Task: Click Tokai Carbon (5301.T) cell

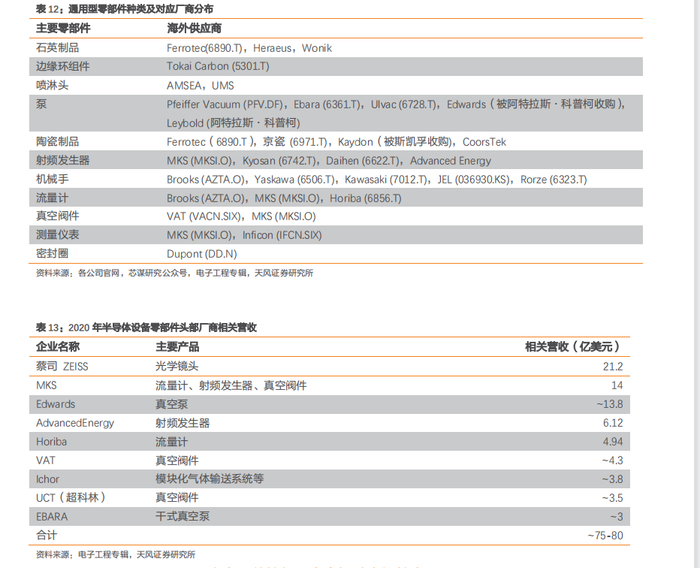Action: [218, 67]
